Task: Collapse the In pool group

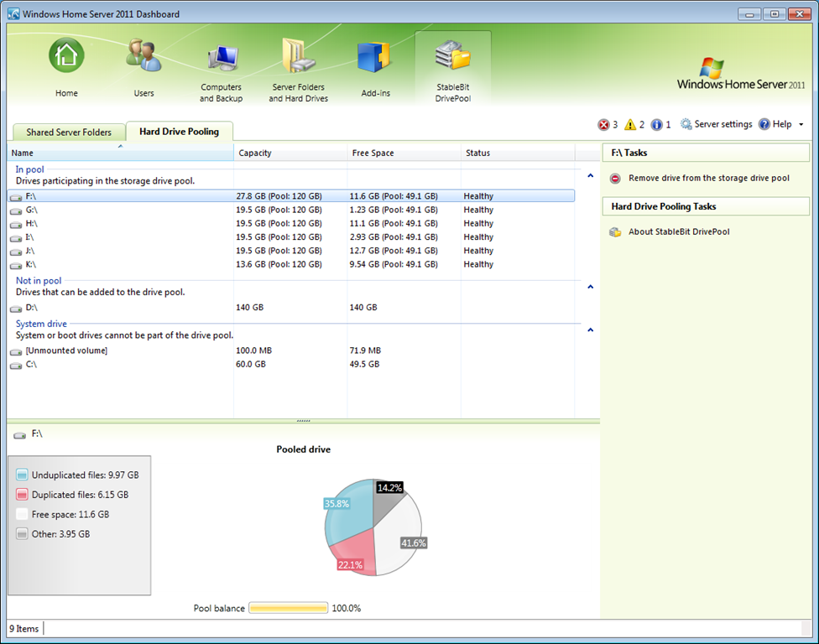Action: [x=590, y=175]
